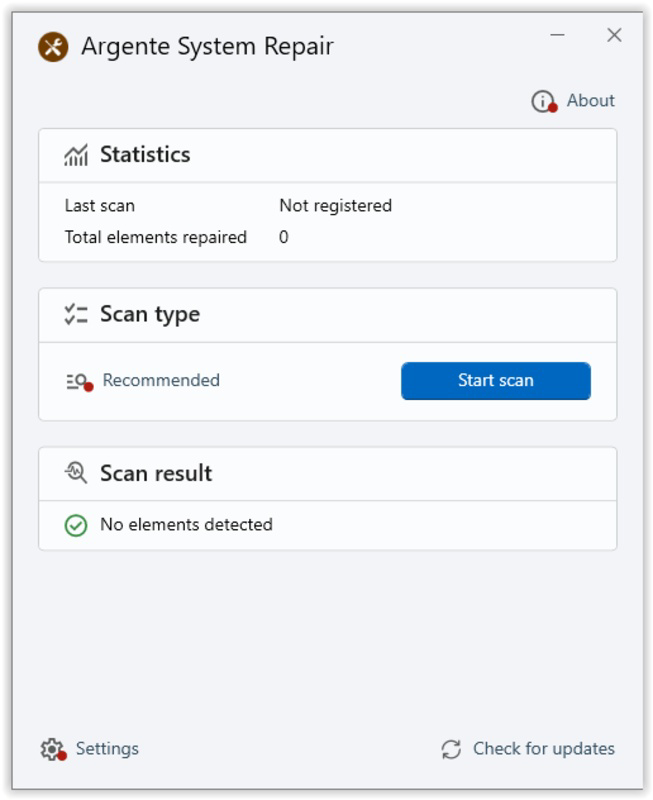Choose the Recommended scan type link
Image resolution: width=653 pixels, height=800 pixels.
point(161,380)
